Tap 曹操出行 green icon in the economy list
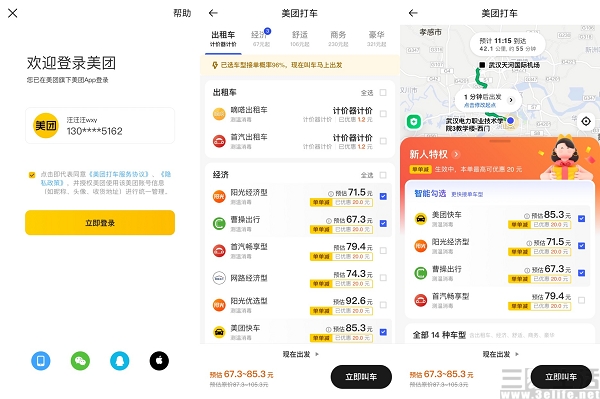The image size is (600, 399). [x=219, y=223]
